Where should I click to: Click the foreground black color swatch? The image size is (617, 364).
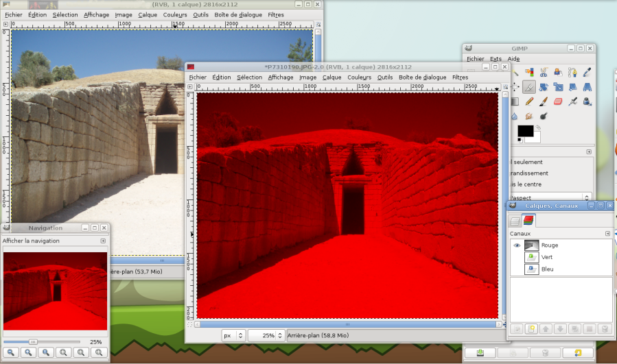[x=524, y=130]
